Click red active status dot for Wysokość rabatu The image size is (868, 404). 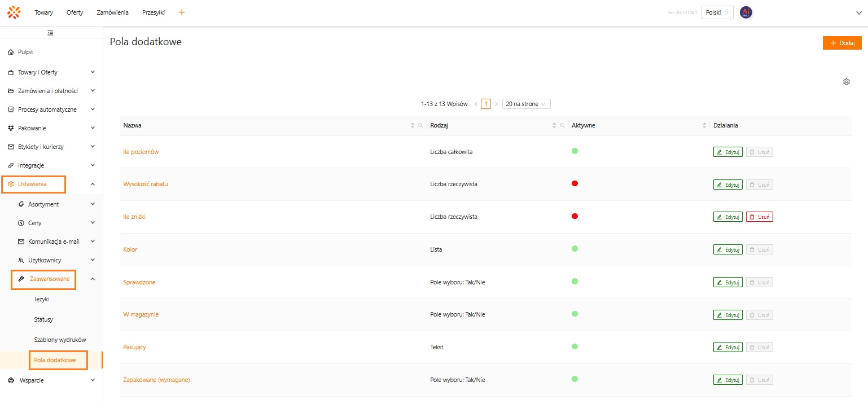pos(575,184)
